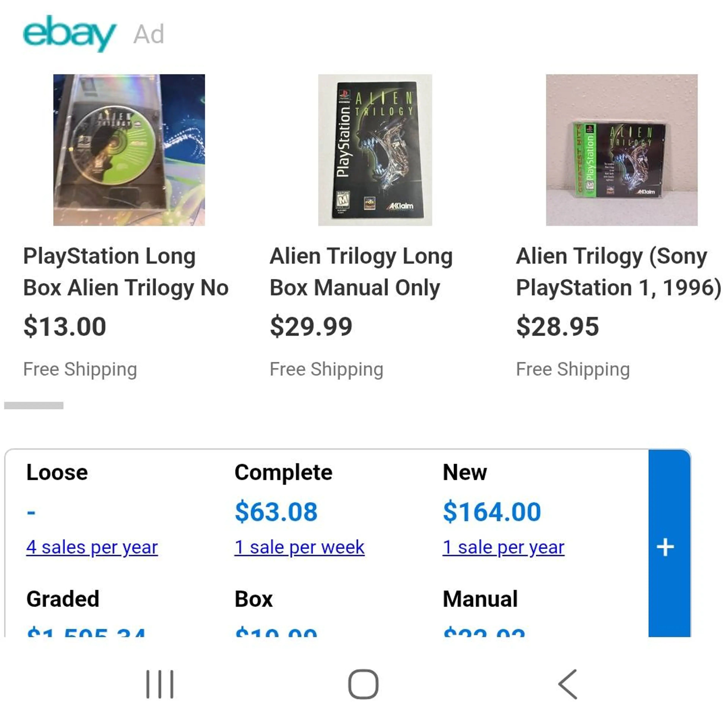The height and width of the screenshot is (728, 728).
Task: Tap the $28.95 listing price
Action: (557, 326)
